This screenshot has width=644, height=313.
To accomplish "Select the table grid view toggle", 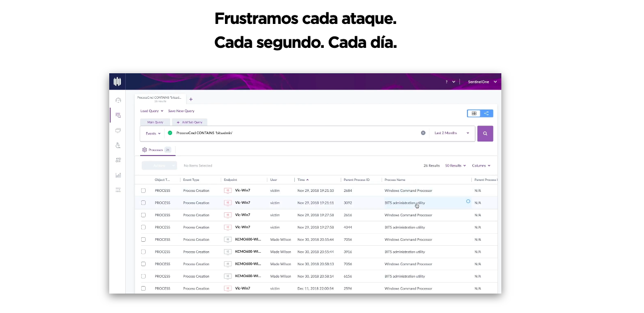I will point(474,114).
